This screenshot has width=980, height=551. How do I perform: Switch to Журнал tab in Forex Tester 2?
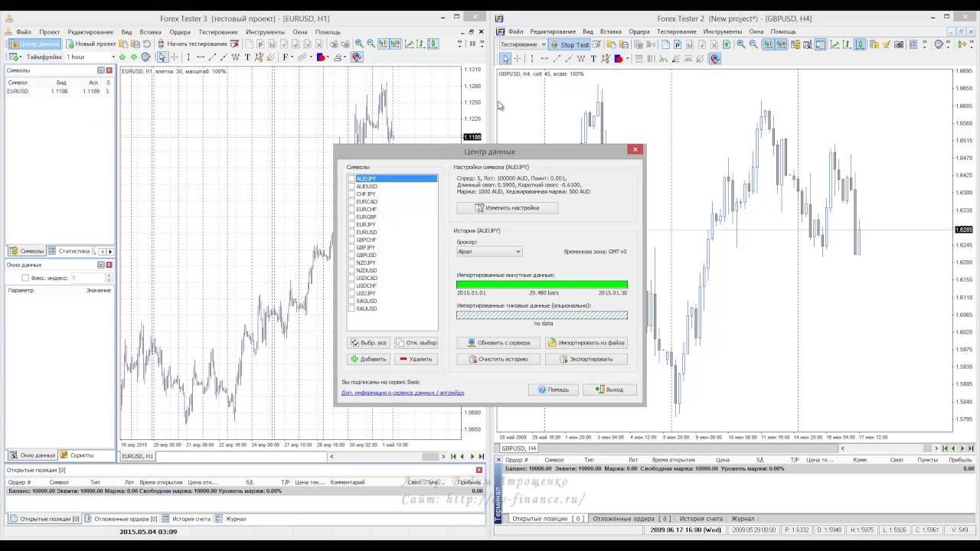(x=743, y=519)
